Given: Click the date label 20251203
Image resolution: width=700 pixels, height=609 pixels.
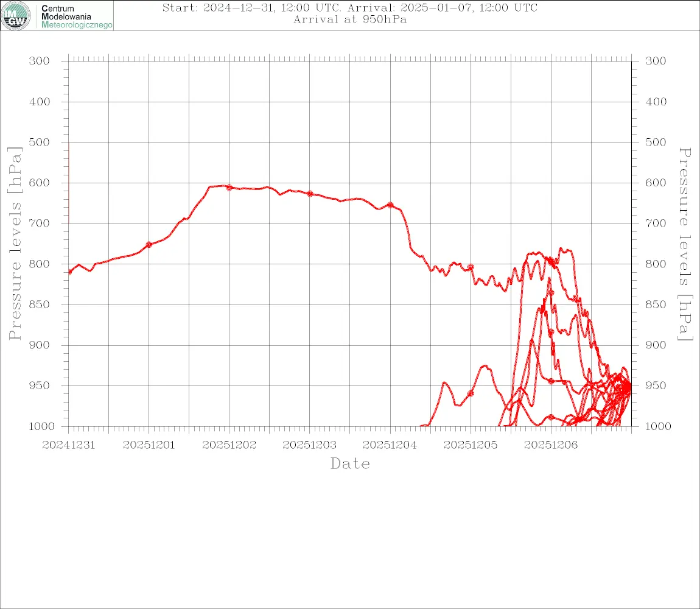Looking at the screenshot, I should click(310, 445).
